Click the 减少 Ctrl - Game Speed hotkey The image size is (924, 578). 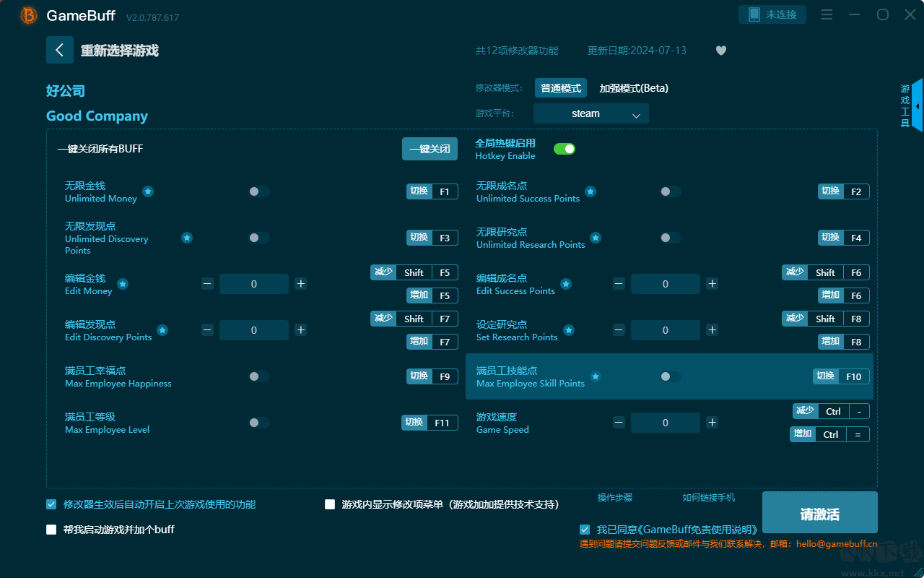831,411
